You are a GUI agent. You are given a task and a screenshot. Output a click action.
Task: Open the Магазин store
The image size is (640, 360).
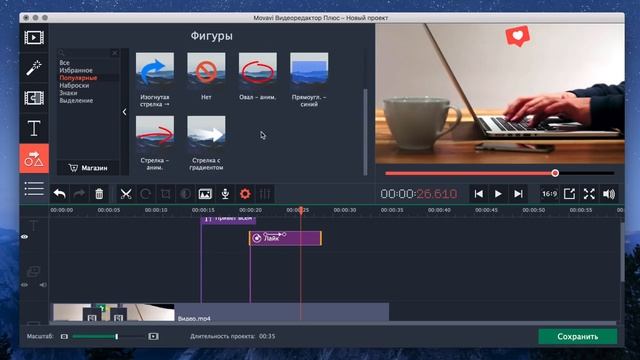pos(88,168)
